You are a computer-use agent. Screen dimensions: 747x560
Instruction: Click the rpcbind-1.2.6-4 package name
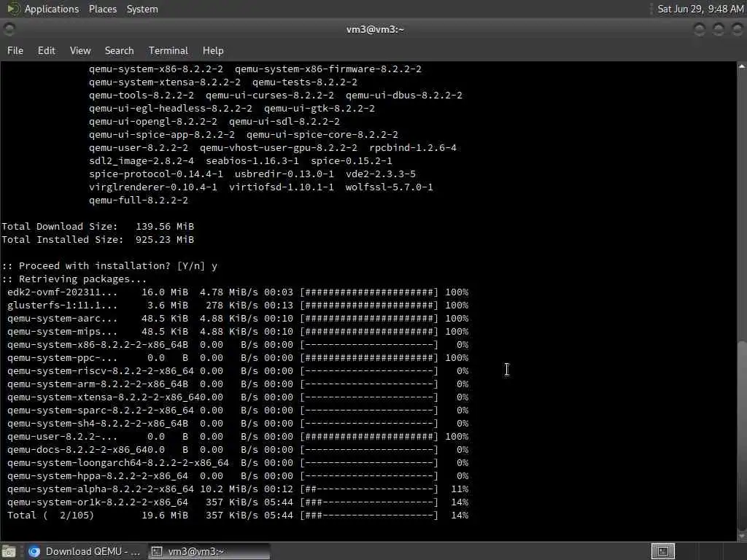click(x=413, y=147)
